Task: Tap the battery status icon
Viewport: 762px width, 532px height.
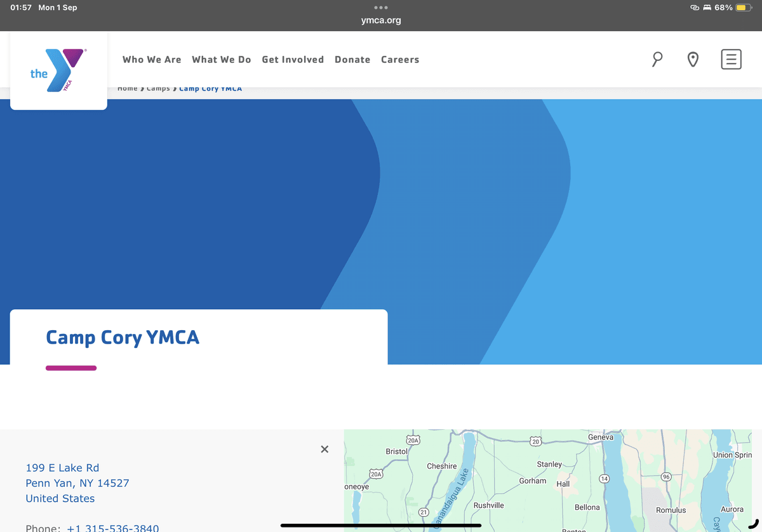Action: point(744,8)
